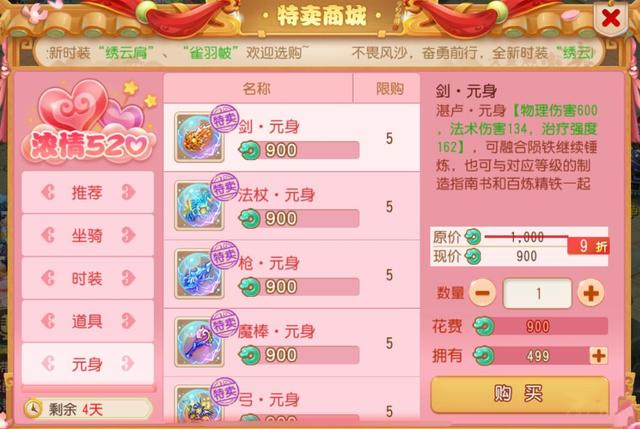The image size is (640, 429).
Task: Close the 特卖商城 shop window
Action: 611,18
